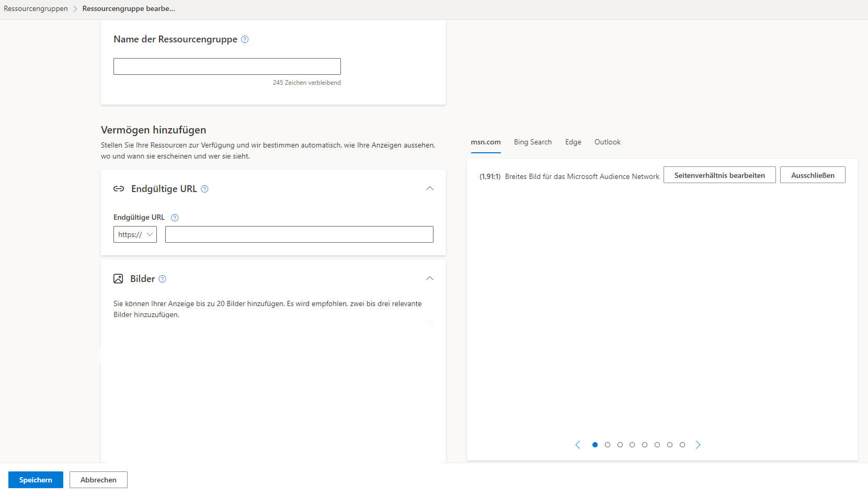Select the second carousel pagination dot
868x496 pixels.
[607, 444]
